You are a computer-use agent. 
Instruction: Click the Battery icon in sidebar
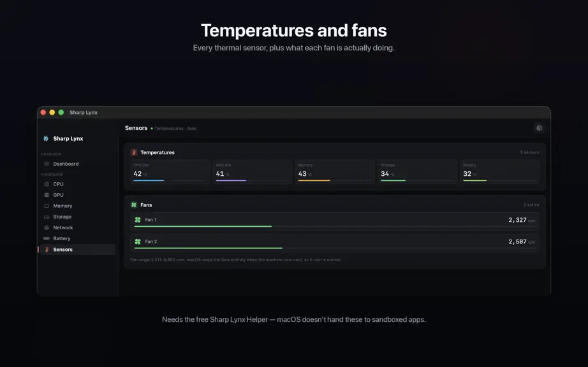47,238
